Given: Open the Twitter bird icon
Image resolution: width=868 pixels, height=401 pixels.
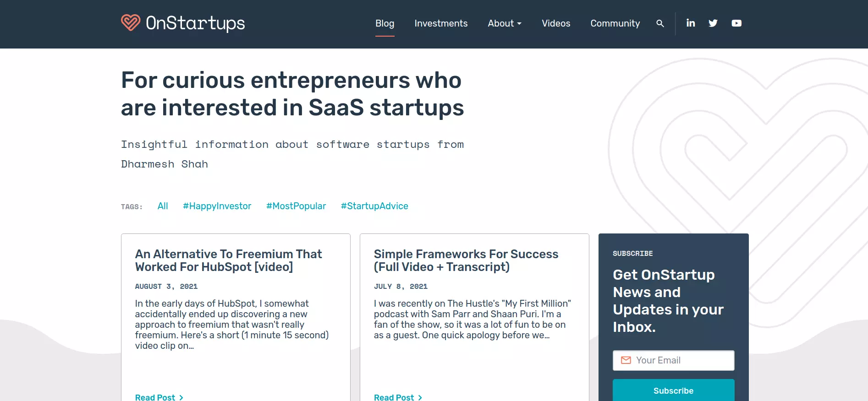Looking at the screenshot, I should point(713,23).
